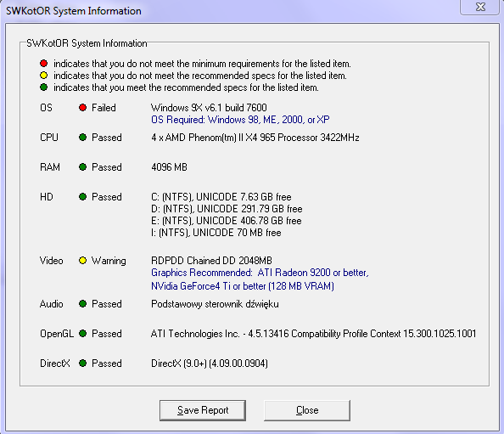The width and height of the screenshot is (504, 434).
Task: Click the red legend dot for minimum requirements
Action: click(x=44, y=64)
